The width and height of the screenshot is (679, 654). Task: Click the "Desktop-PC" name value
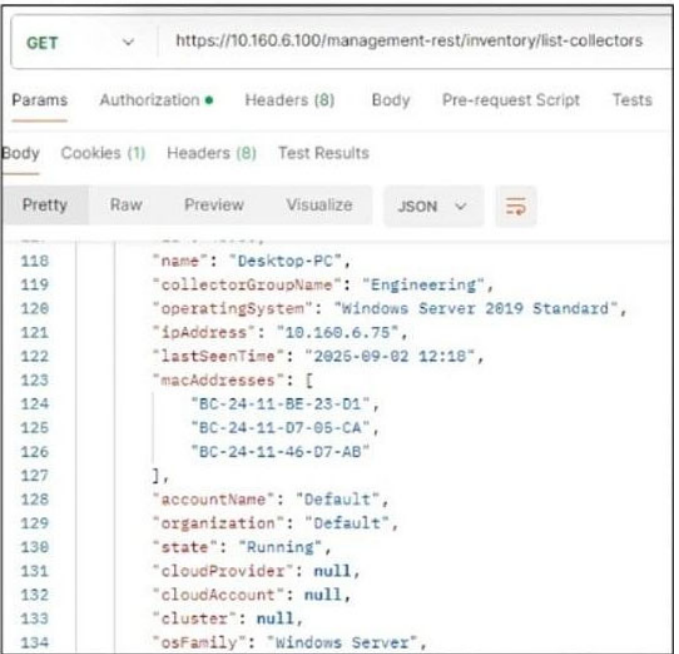click(x=286, y=261)
